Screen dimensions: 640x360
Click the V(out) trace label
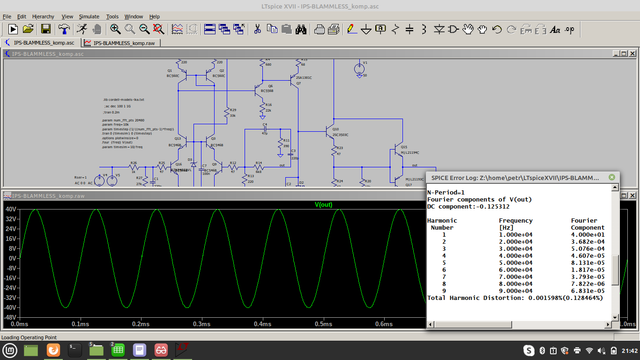(323, 204)
